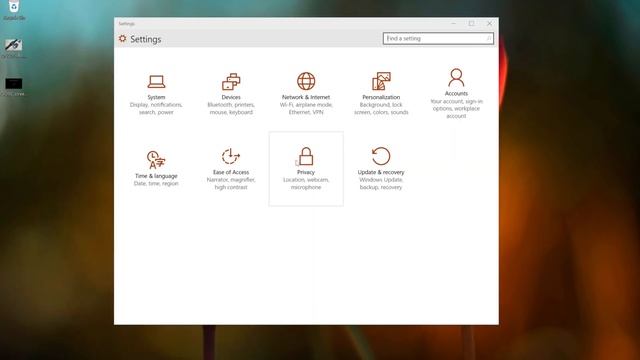The height and width of the screenshot is (360, 640).
Task: Open the Privacy padlock icon
Action: (306, 156)
